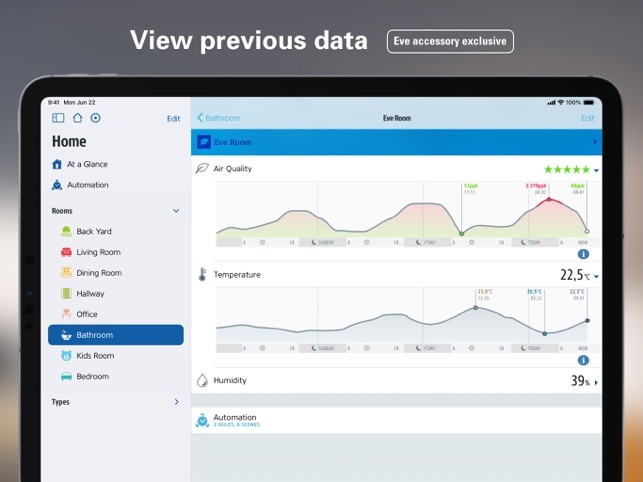Select Kids Room in sidebar
The image size is (643, 482).
(x=95, y=356)
